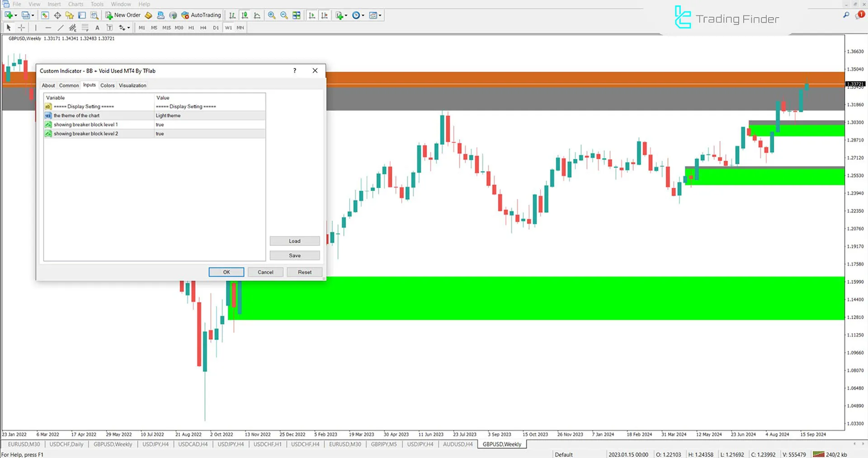Toggle breaker block level 1 value

coord(210,125)
